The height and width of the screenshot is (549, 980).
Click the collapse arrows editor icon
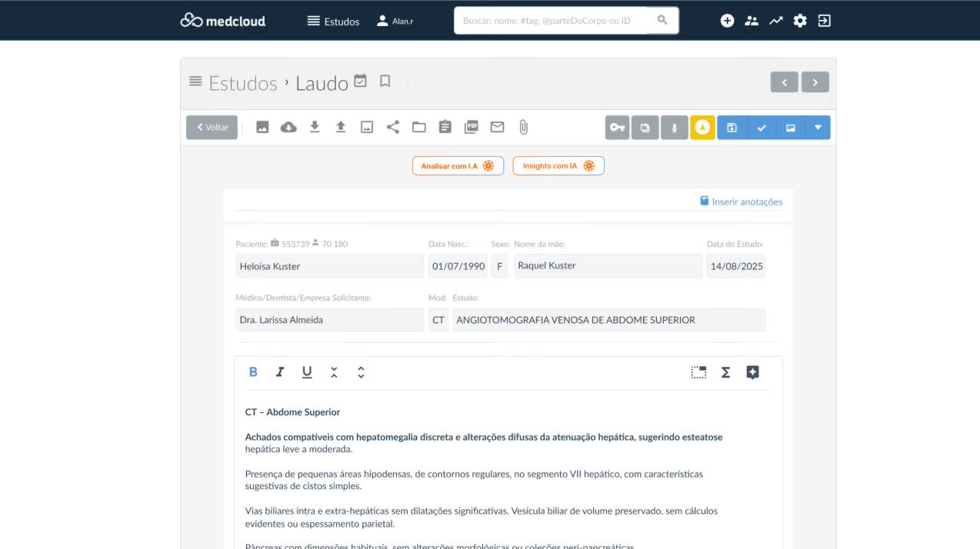pos(334,372)
